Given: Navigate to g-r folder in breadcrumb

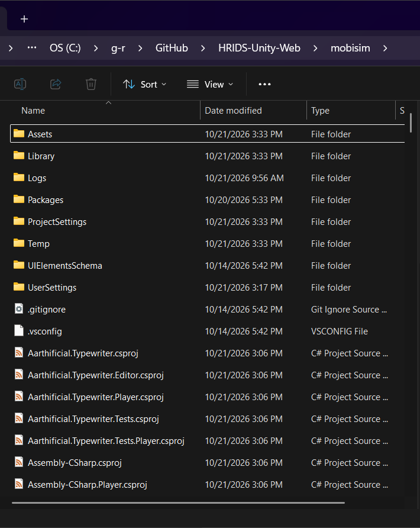Looking at the screenshot, I should (x=118, y=48).
